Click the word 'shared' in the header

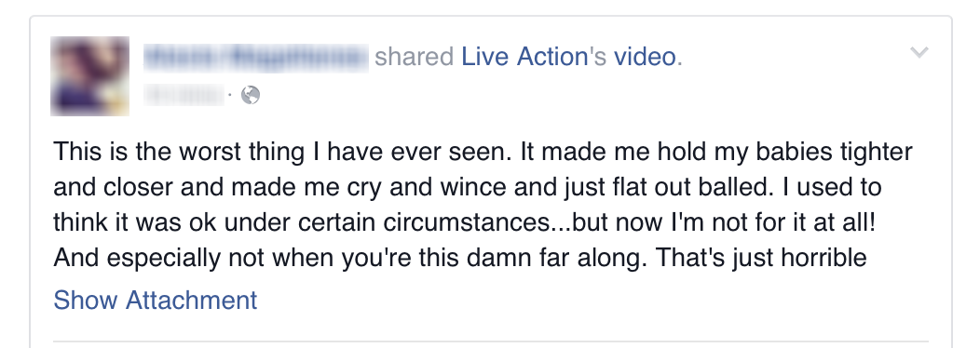click(414, 57)
